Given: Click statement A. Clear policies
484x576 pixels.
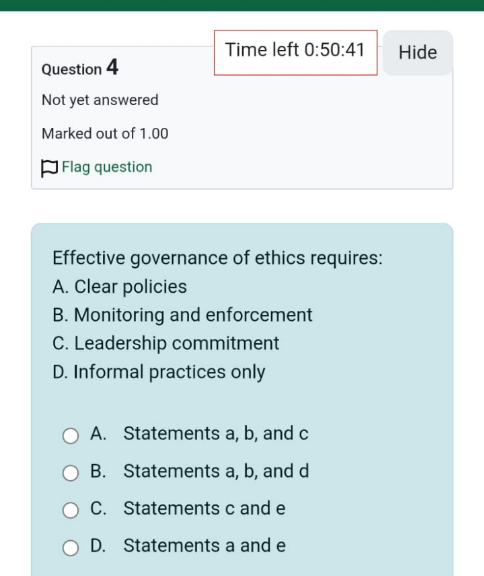Looking at the screenshot, I should (x=120, y=287).
